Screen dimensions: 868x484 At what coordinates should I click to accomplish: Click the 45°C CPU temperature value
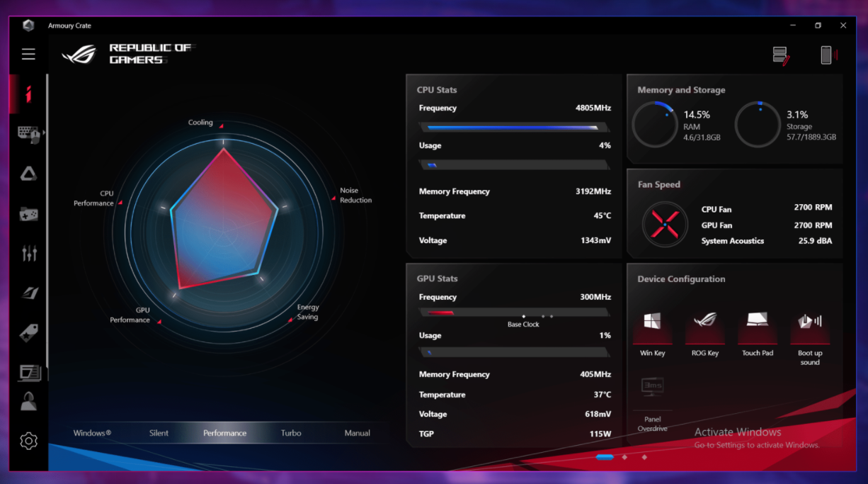[603, 215]
